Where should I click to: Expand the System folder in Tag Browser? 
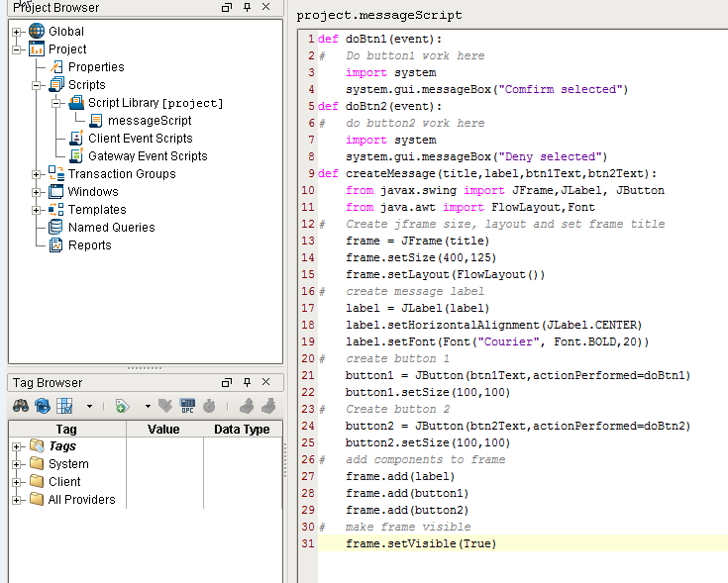[16, 464]
